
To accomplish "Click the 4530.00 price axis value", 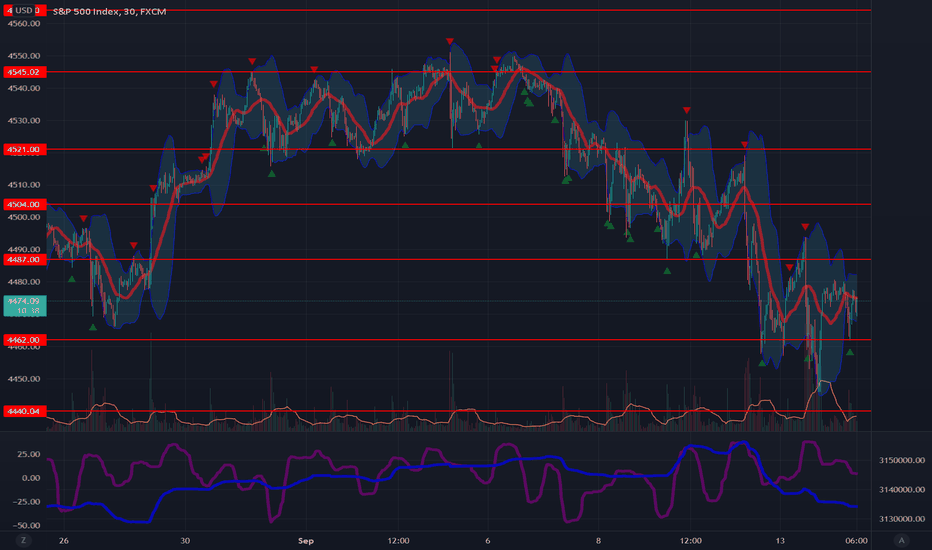I will [24, 121].
